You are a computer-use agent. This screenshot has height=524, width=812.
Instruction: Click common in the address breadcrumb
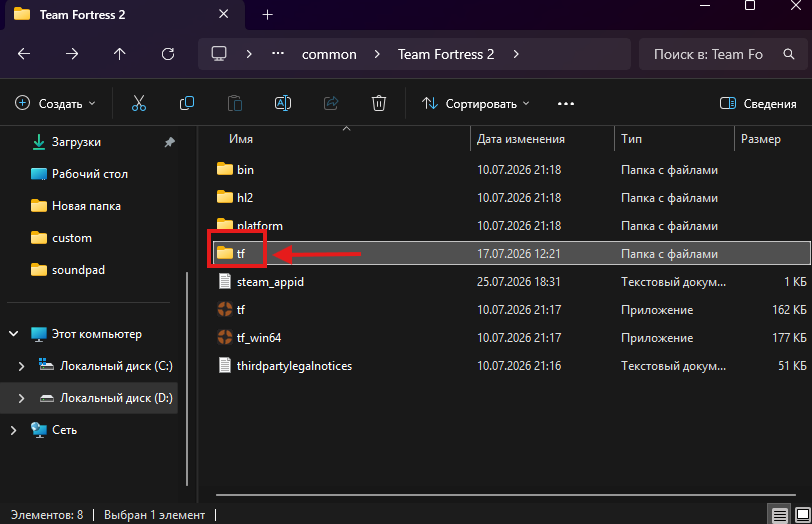click(x=329, y=54)
